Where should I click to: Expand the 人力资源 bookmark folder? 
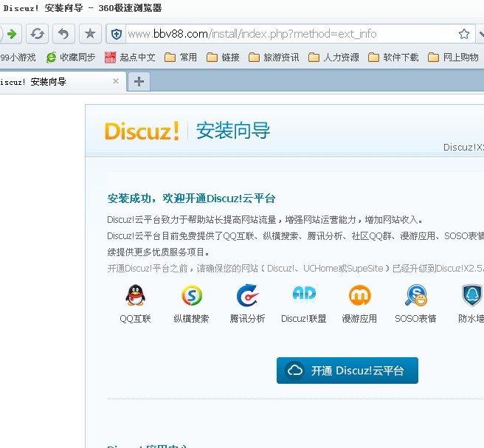click(x=333, y=58)
